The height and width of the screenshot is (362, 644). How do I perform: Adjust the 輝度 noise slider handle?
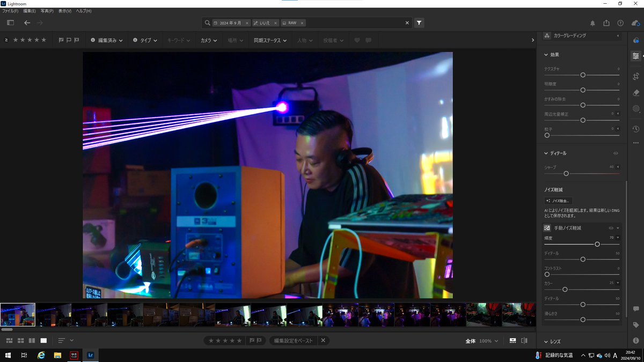(597, 244)
